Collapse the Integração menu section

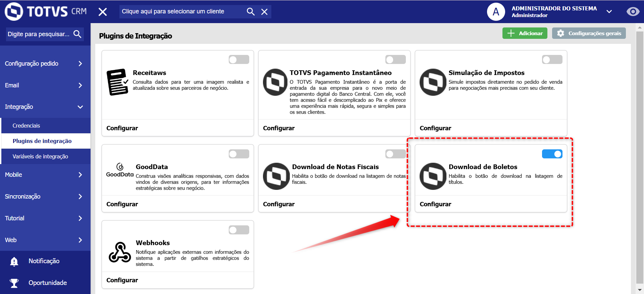click(x=45, y=107)
